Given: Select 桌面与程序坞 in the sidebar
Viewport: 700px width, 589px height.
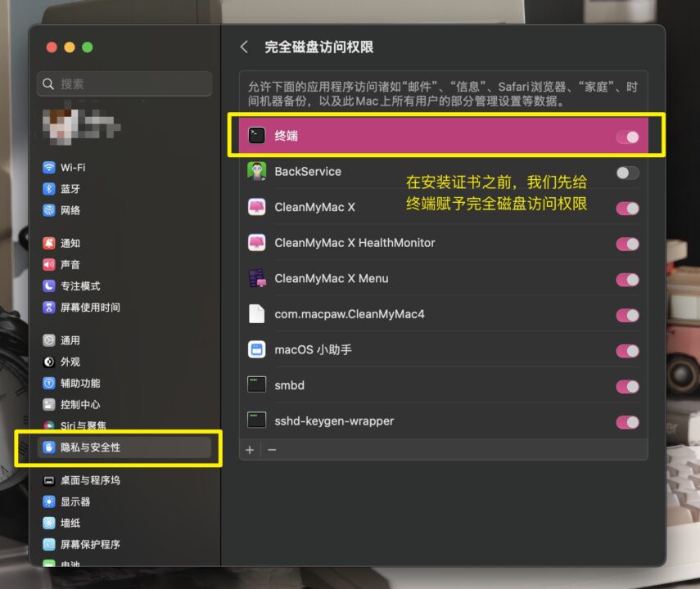Looking at the screenshot, I should [51, 480].
